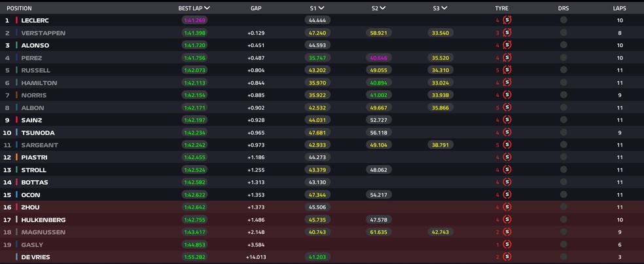The height and width of the screenshot is (264, 644).
Task: Click Leclerc's purple best lap 1:41.269
Action: click(194, 20)
